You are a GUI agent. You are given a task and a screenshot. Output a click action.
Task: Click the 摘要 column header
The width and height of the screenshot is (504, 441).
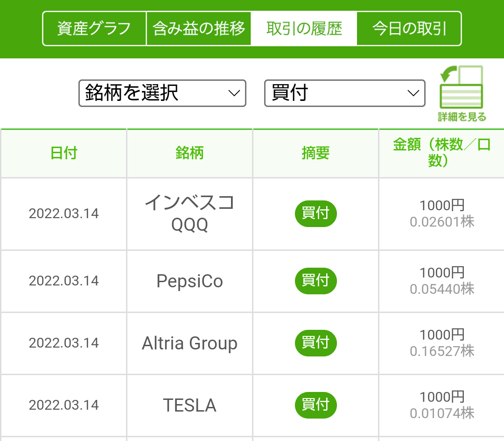(315, 153)
